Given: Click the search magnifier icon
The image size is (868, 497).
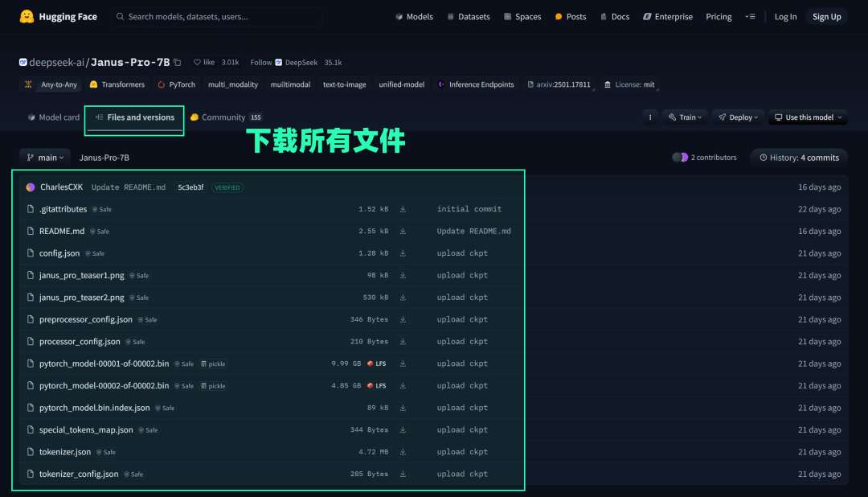Looking at the screenshot, I should click(120, 17).
